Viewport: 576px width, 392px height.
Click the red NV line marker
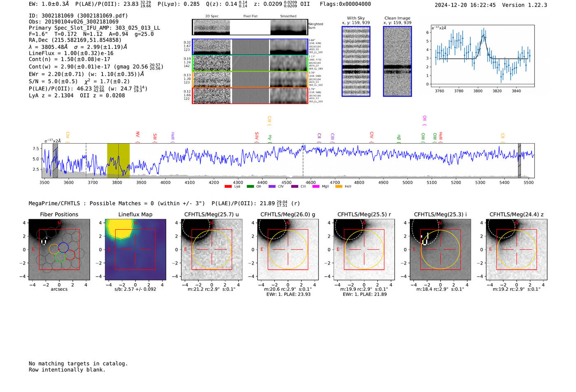tap(138, 137)
